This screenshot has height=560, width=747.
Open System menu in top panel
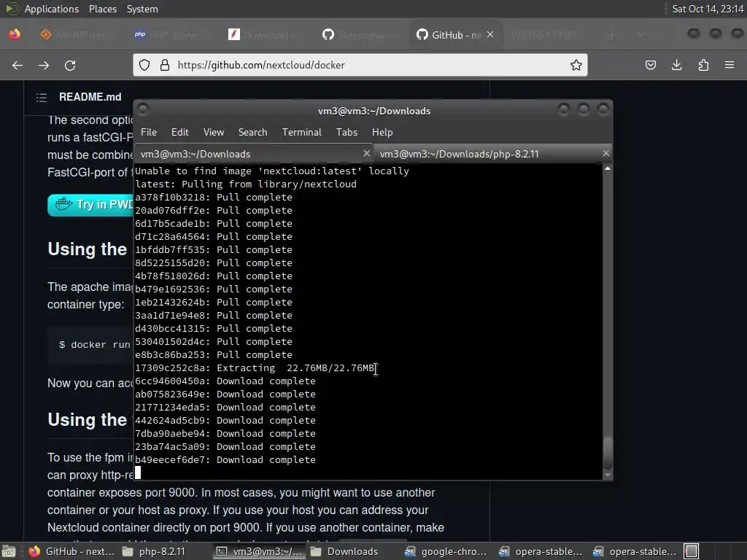tap(142, 9)
